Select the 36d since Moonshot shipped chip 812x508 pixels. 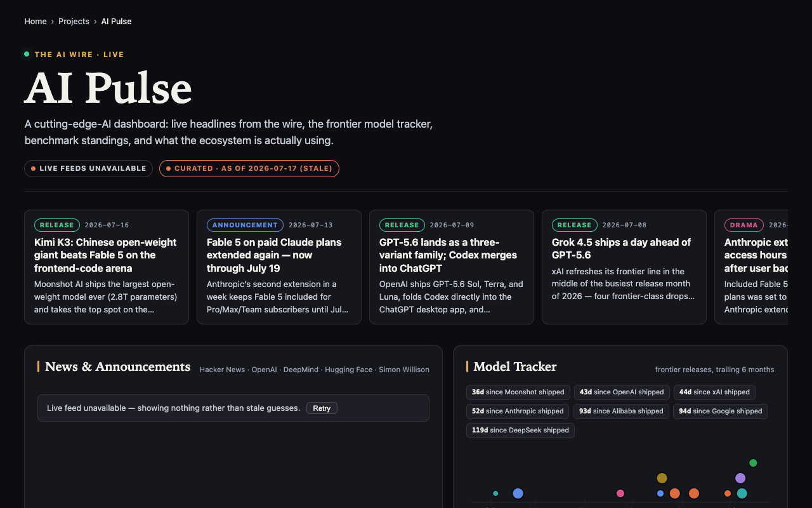(518, 392)
